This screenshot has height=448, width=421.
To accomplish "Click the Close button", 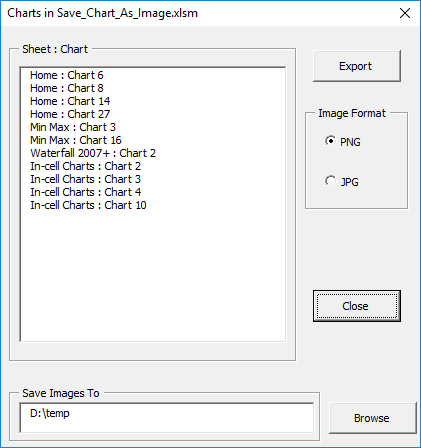I will (x=357, y=306).
